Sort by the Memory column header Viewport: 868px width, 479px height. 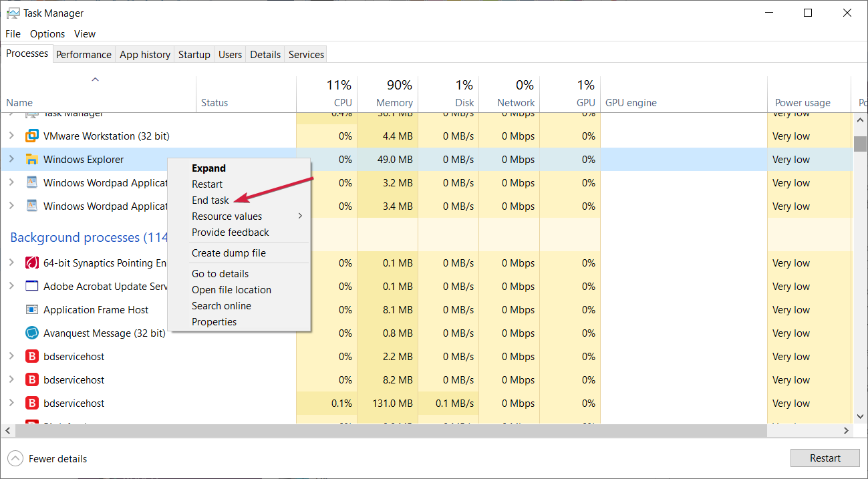388,94
